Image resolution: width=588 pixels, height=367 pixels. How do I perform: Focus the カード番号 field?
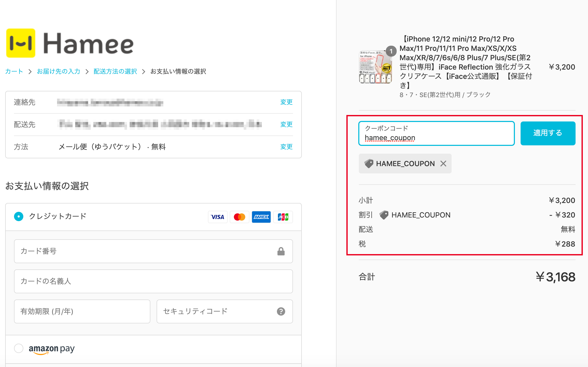153,251
